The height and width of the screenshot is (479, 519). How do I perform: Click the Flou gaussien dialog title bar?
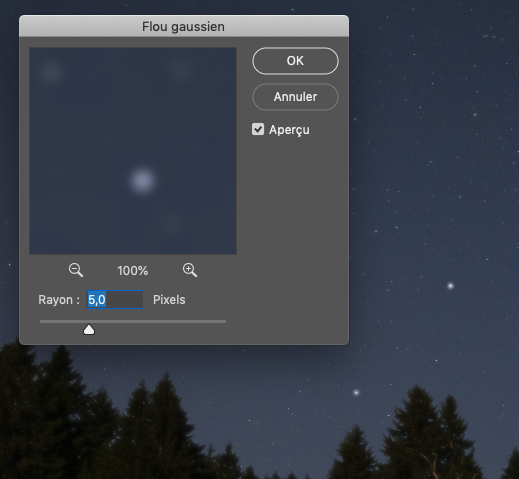[184, 26]
